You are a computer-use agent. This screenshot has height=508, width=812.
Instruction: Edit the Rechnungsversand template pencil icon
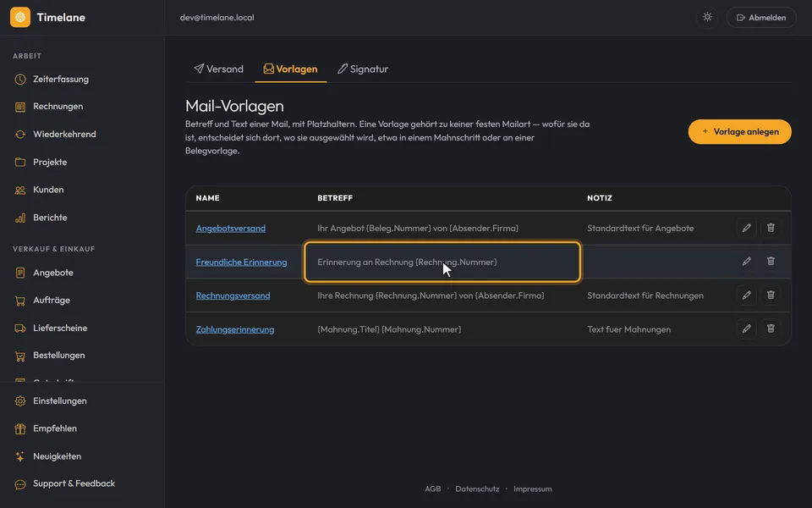click(746, 295)
